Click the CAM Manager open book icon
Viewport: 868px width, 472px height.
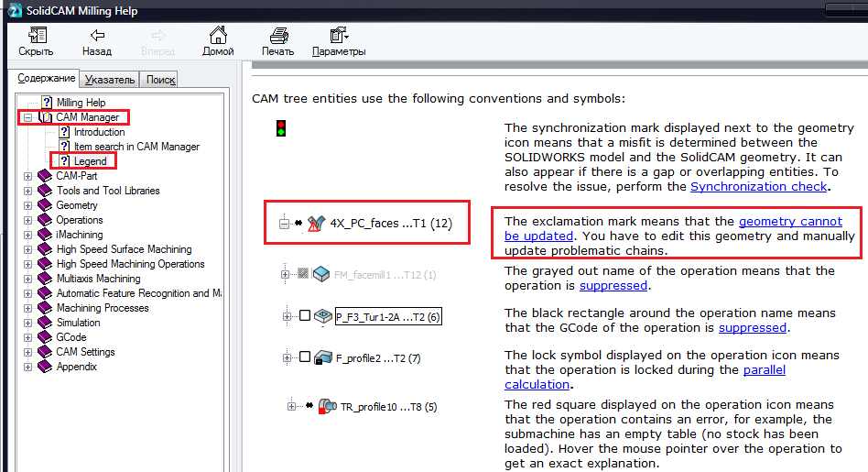coord(46,117)
